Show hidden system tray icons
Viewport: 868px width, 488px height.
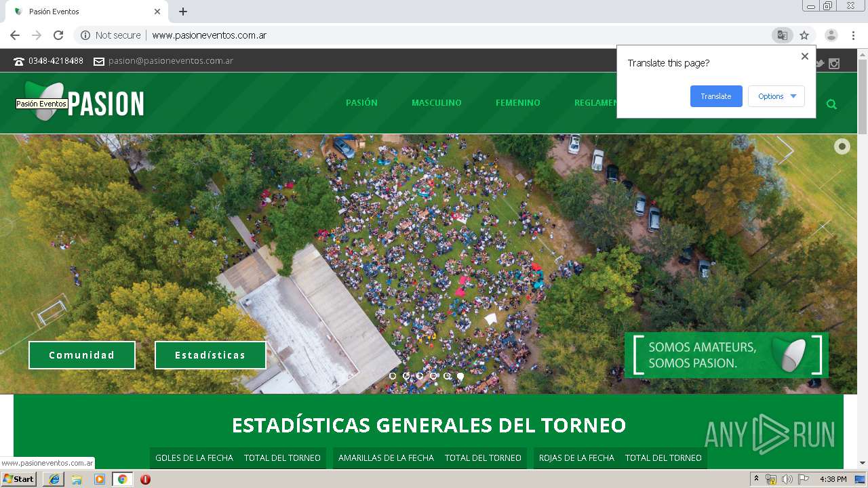[x=757, y=479]
